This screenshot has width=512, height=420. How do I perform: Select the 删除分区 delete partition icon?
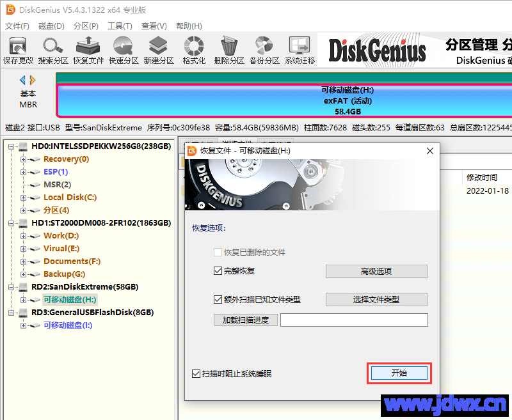pyautogui.click(x=229, y=51)
